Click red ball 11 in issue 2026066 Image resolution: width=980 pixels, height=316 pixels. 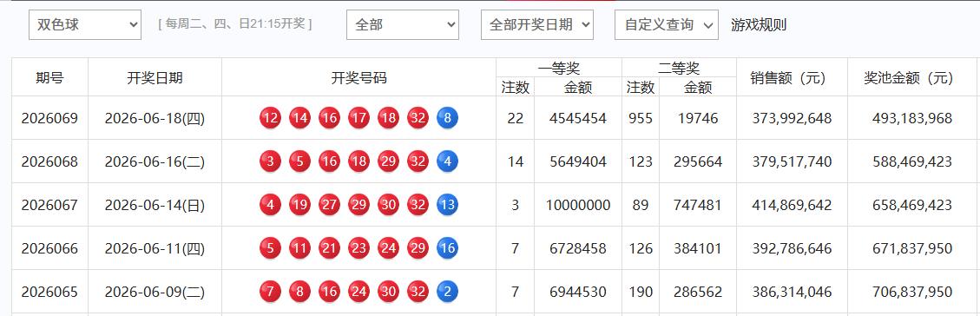click(300, 248)
